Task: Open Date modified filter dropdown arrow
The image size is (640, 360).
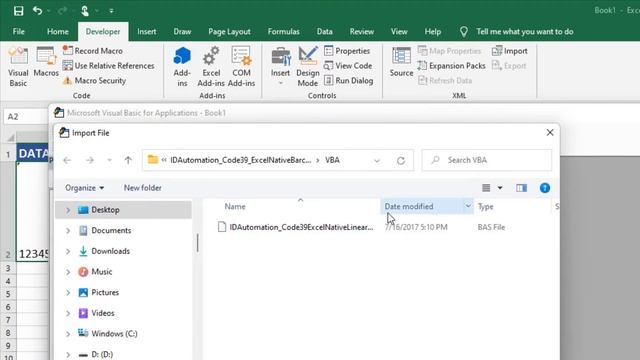Action: point(468,206)
